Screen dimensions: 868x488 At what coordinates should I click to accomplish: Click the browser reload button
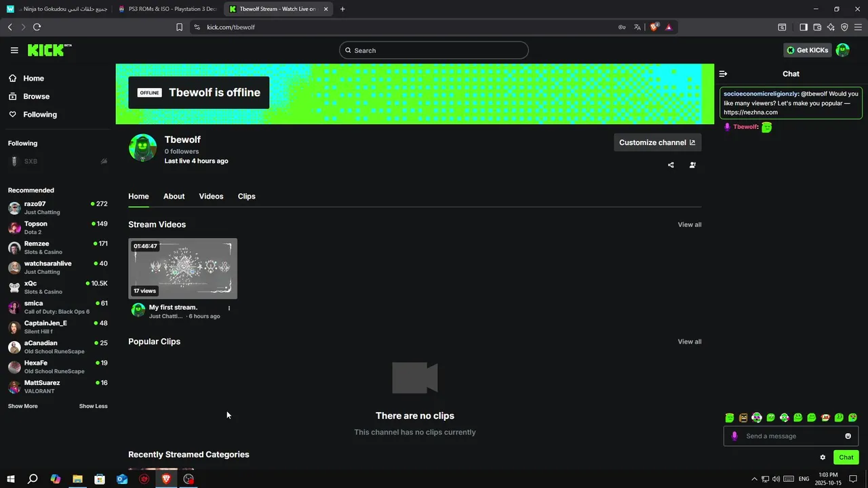pos(37,27)
